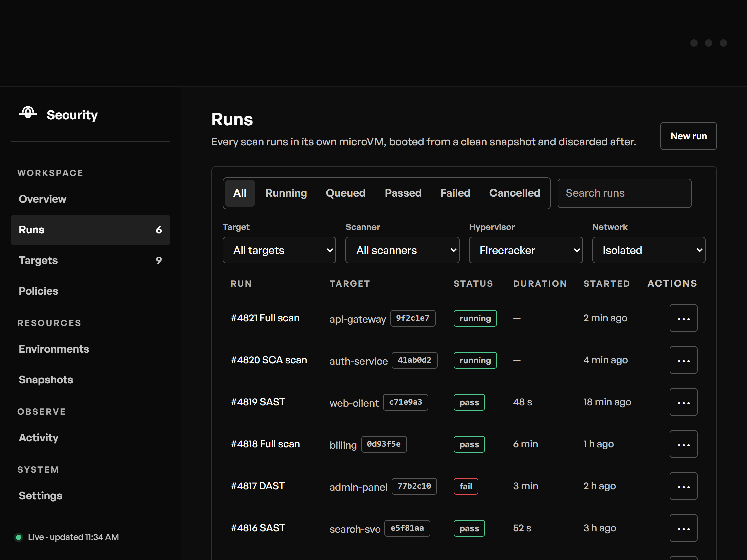
Task: View Activity page
Action: click(90, 438)
